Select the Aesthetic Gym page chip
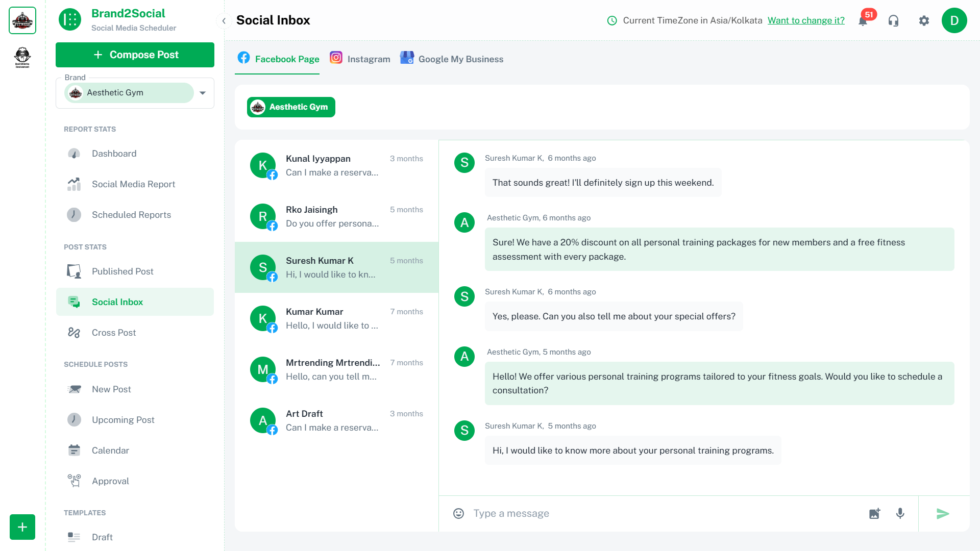 291,107
